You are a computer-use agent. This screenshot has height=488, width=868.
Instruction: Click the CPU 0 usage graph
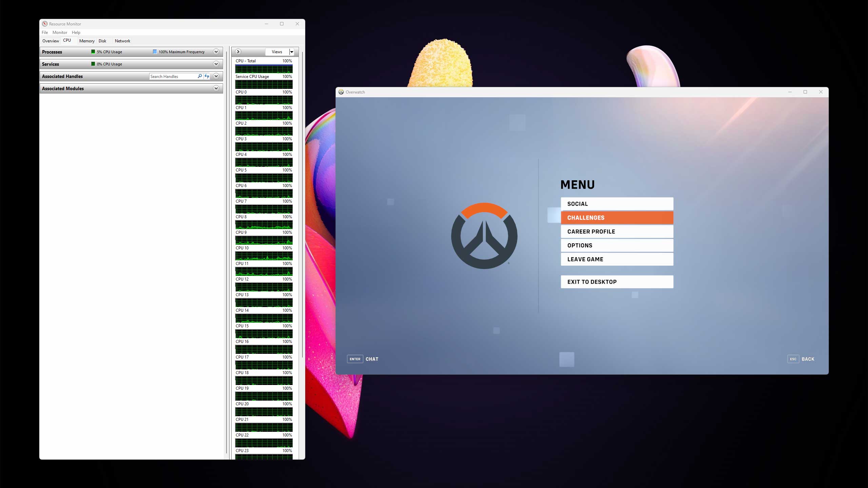coord(264,100)
